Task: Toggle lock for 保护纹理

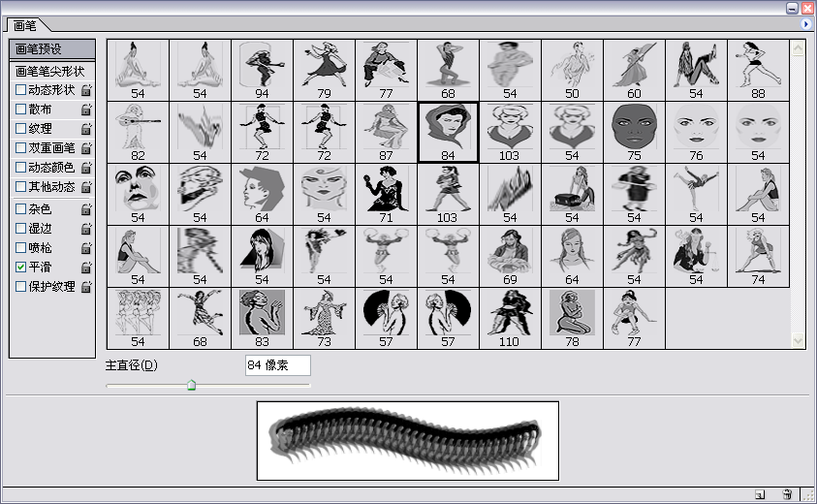Action: point(86,287)
